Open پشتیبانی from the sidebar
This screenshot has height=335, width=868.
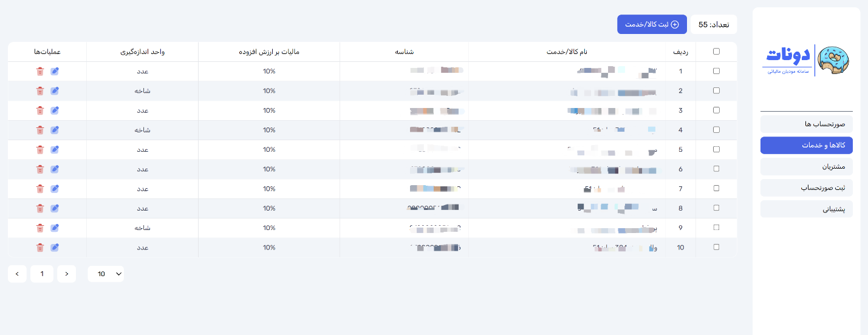click(x=806, y=209)
